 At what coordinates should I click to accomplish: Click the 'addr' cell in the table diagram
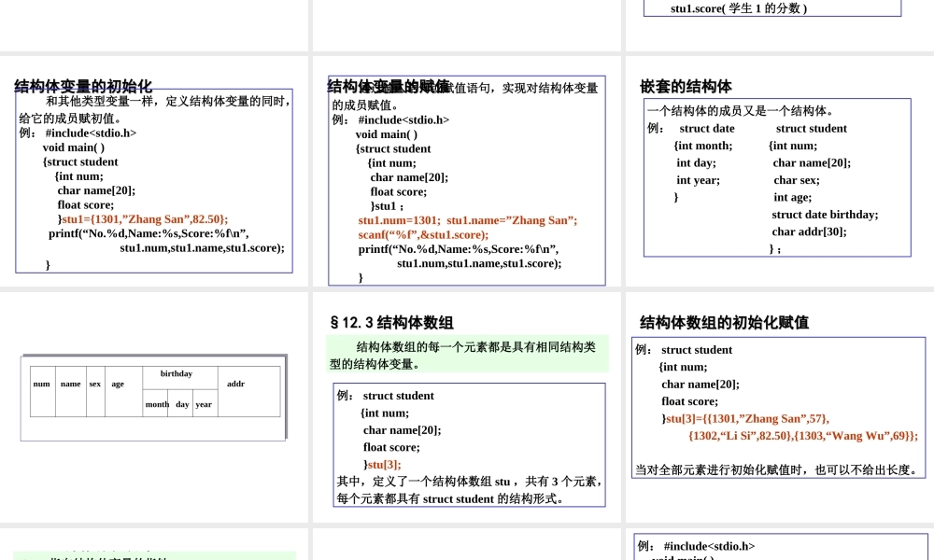tap(249, 391)
